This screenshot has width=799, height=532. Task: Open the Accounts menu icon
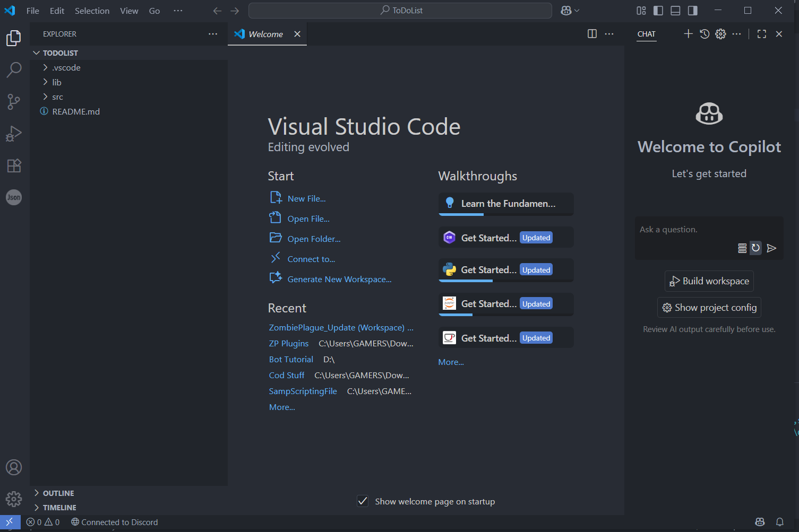[x=14, y=467]
